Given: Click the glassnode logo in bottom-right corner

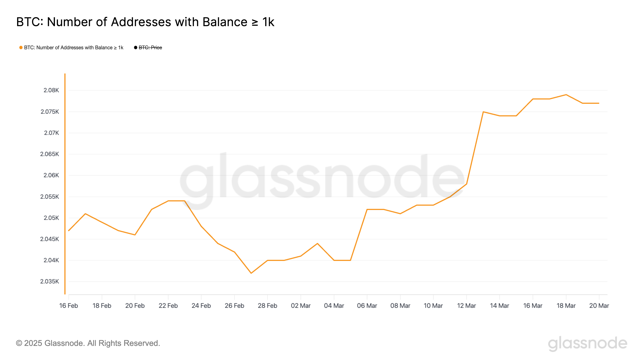Looking at the screenshot, I should click(587, 343).
